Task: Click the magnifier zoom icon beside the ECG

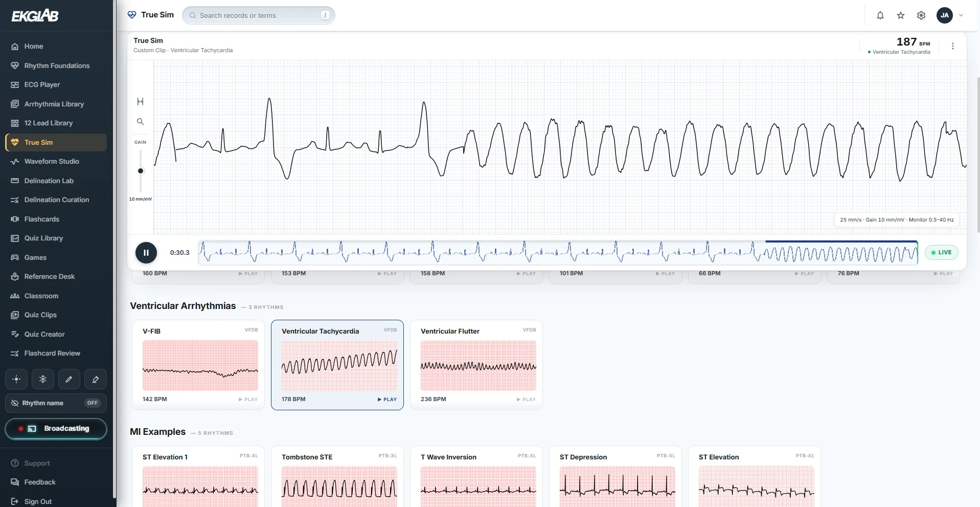Action: click(x=140, y=122)
